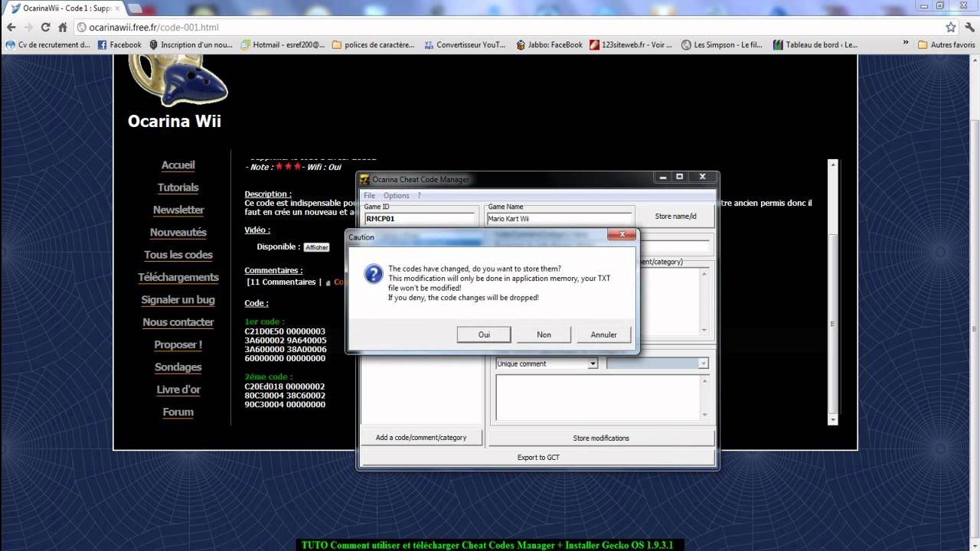
Task: Expand 'Unique comment' dropdown
Action: (x=593, y=364)
